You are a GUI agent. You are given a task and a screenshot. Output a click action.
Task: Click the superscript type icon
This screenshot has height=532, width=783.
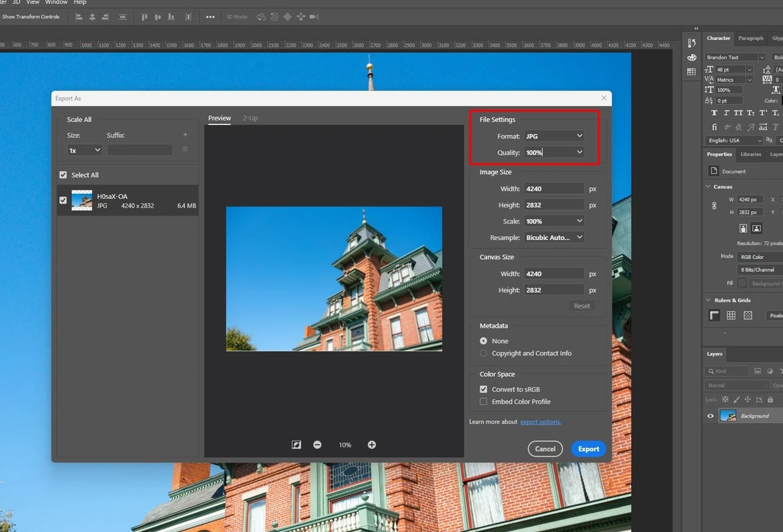pos(762,113)
